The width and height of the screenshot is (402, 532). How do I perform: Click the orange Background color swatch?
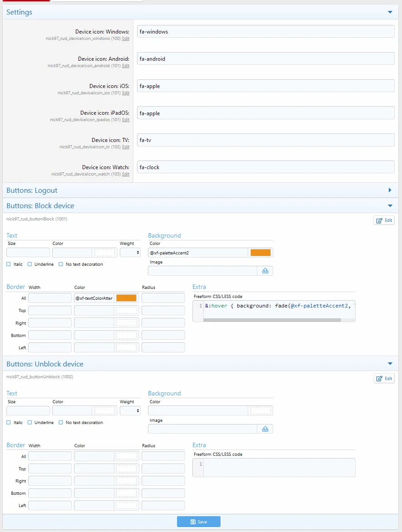click(260, 253)
